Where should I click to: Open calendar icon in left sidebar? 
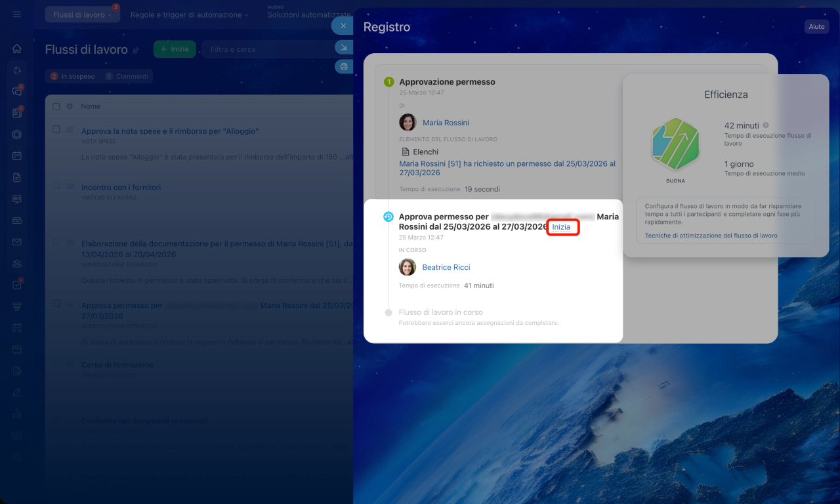pyautogui.click(x=17, y=156)
